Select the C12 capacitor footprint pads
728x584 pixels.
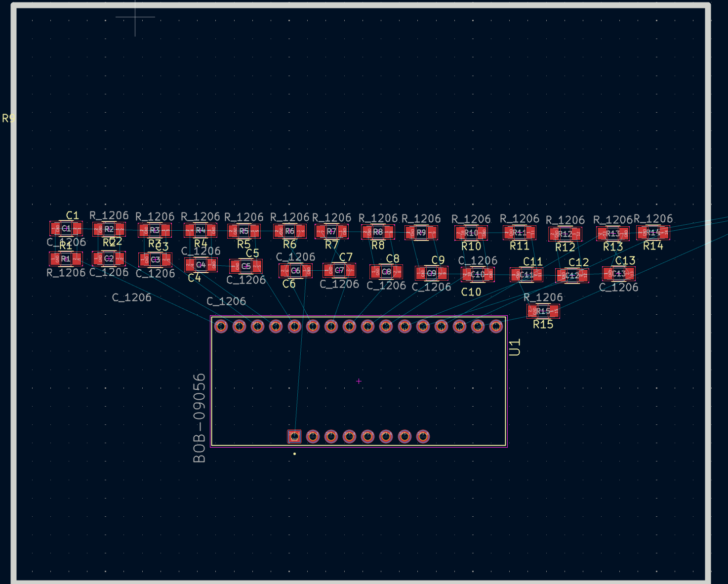click(x=572, y=276)
